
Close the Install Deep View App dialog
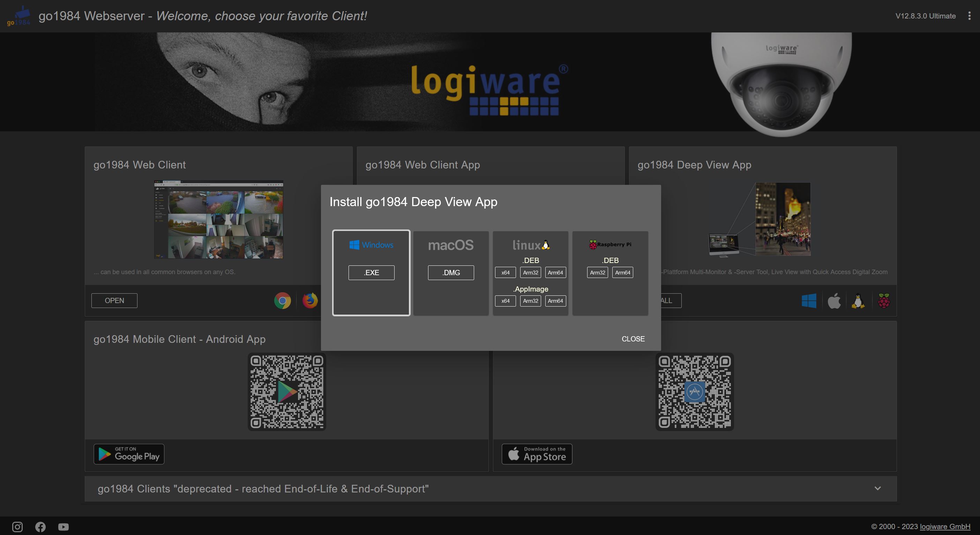point(633,339)
